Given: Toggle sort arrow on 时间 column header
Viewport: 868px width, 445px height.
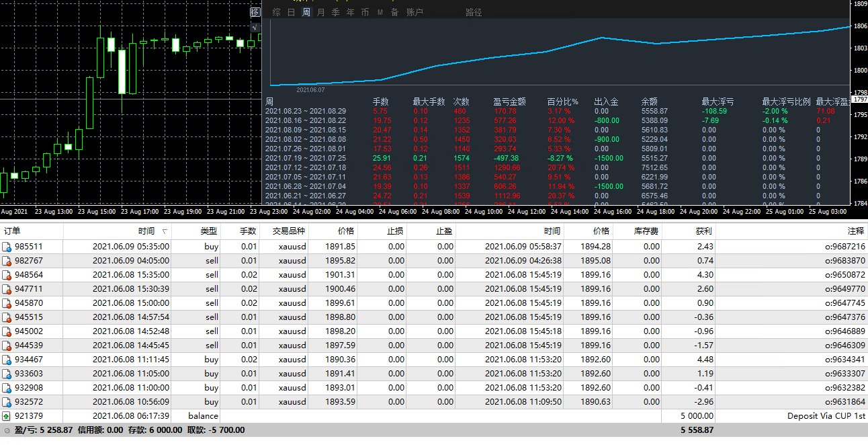Looking at the screenshot, I should (x=165, y=231).
